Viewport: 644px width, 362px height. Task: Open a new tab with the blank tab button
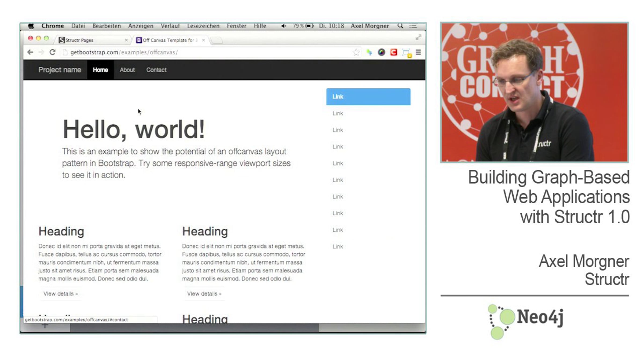(217, 40)
